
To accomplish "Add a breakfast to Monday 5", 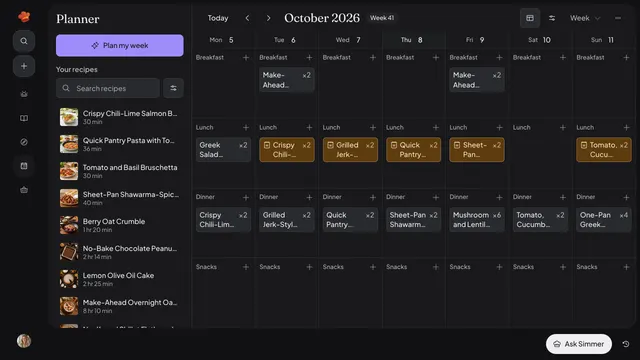I will (x=246, y=58).
